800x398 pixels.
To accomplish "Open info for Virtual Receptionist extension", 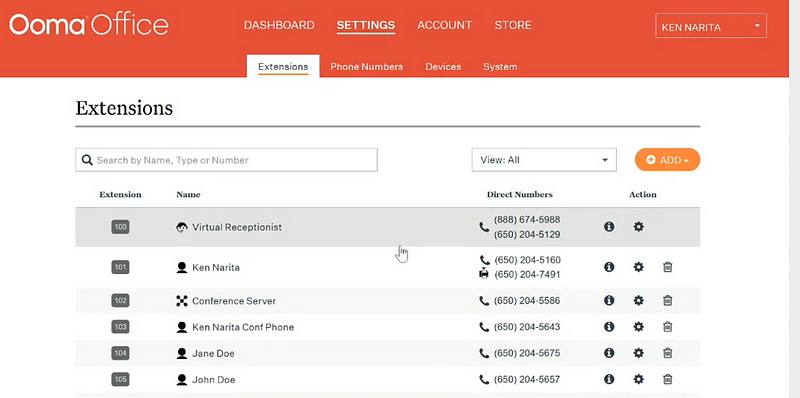I will click(609, 227).
